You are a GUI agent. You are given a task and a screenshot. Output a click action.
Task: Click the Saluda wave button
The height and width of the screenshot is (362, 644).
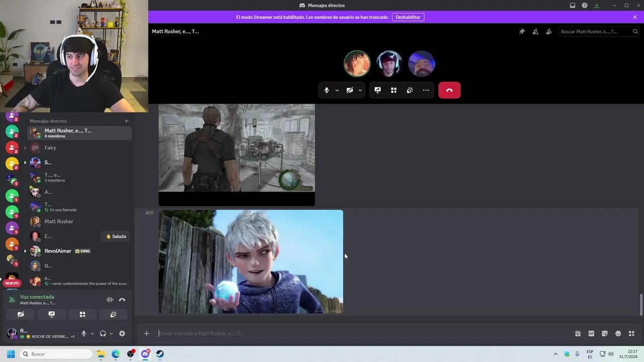116,236
